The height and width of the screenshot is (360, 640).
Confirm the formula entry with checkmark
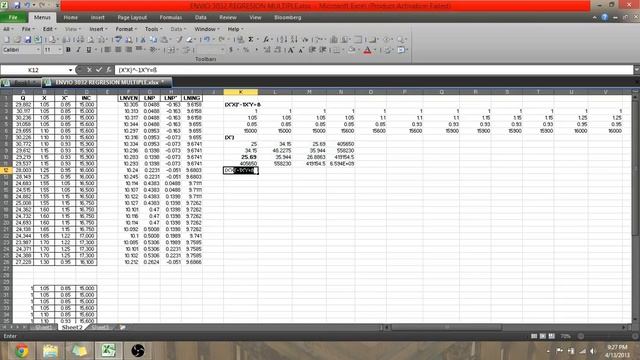99,70
